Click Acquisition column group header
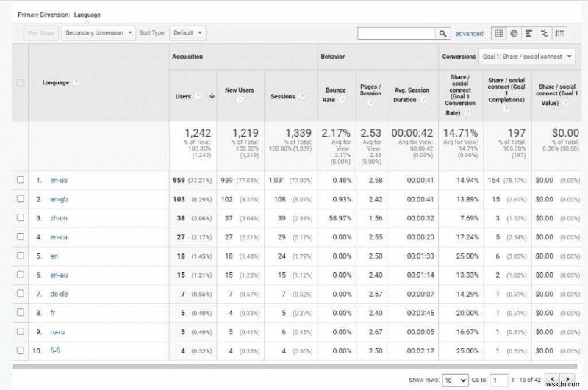 187,57
